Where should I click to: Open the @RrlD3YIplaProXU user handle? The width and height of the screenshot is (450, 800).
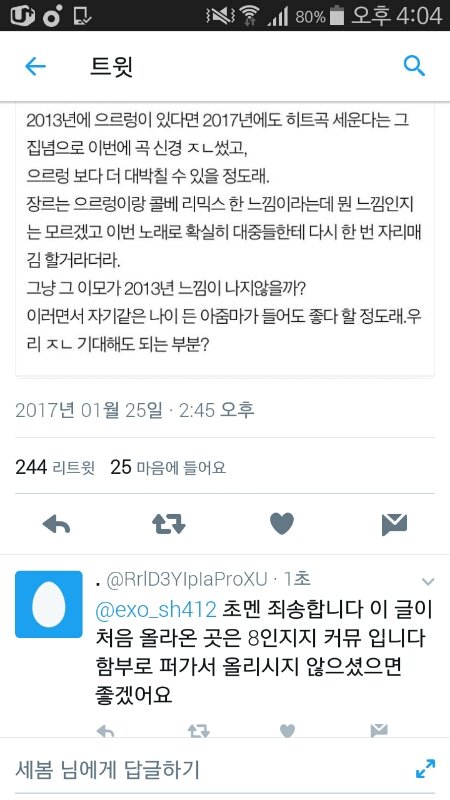point(187,580)
